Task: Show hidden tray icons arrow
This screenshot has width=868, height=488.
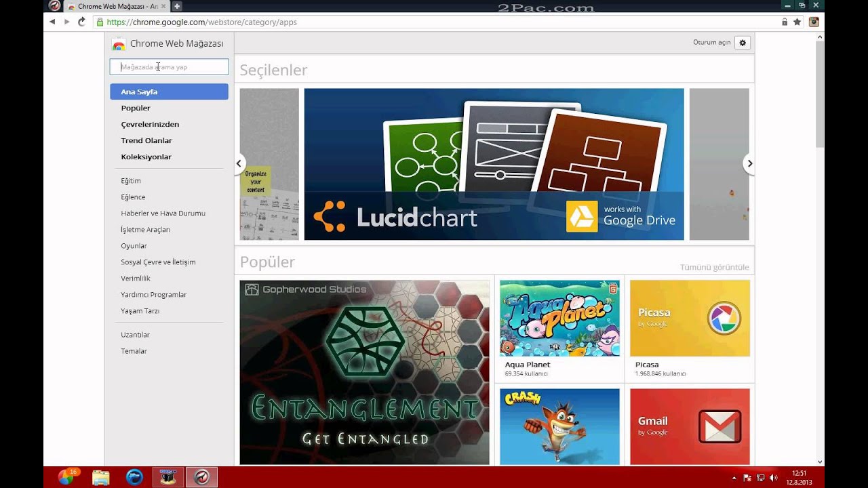Action: tap(734, 478)
